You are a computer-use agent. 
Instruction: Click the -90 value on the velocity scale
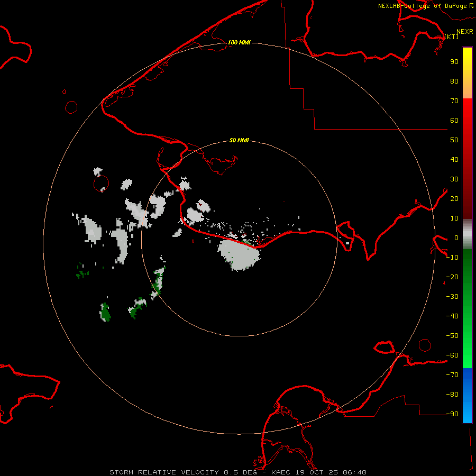pyautogui.click(x=452, y=414)
